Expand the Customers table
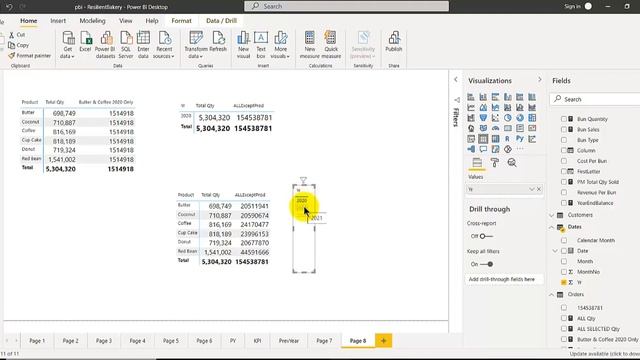 [x=552, y=215]
